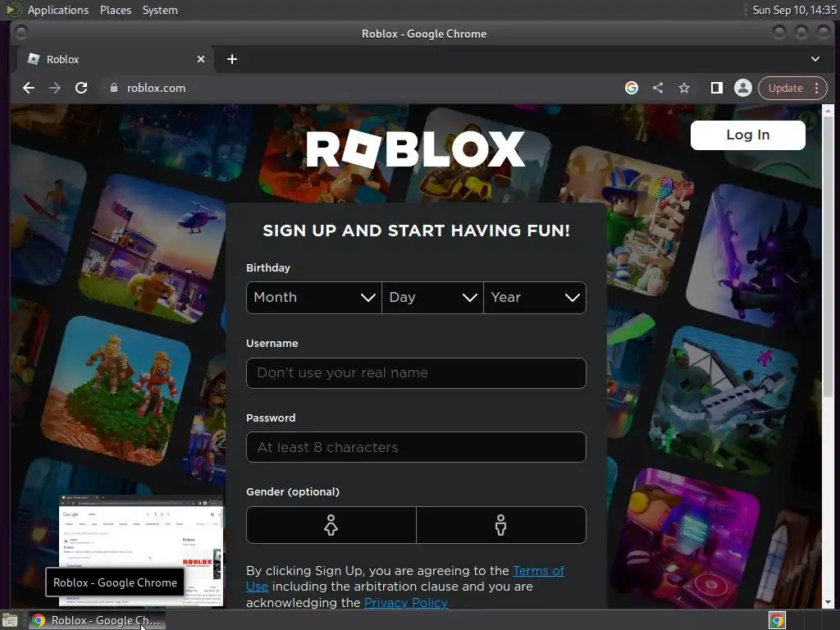840x630 pixels.
Task: Click the page vertical scrollbar
Action: (x=828, y=257)
